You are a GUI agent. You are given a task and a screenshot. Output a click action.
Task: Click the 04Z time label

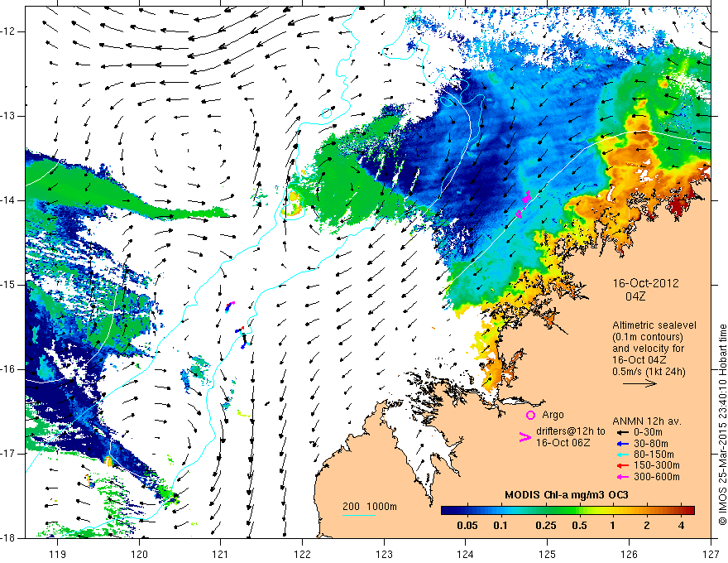pos(635,296)
